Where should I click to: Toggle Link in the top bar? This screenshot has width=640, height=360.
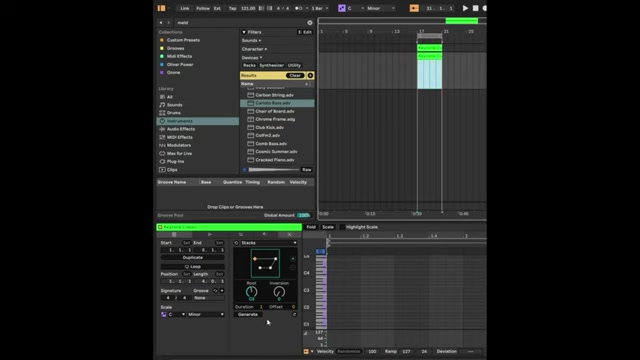(x=184, y=8)
